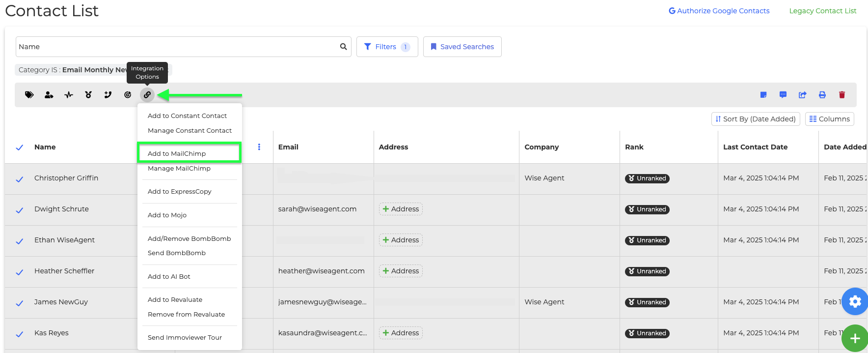Open Kas Reyes's Unranked rank badge
Viewport: 868px width, 353px height.
(x=647, y=333)
